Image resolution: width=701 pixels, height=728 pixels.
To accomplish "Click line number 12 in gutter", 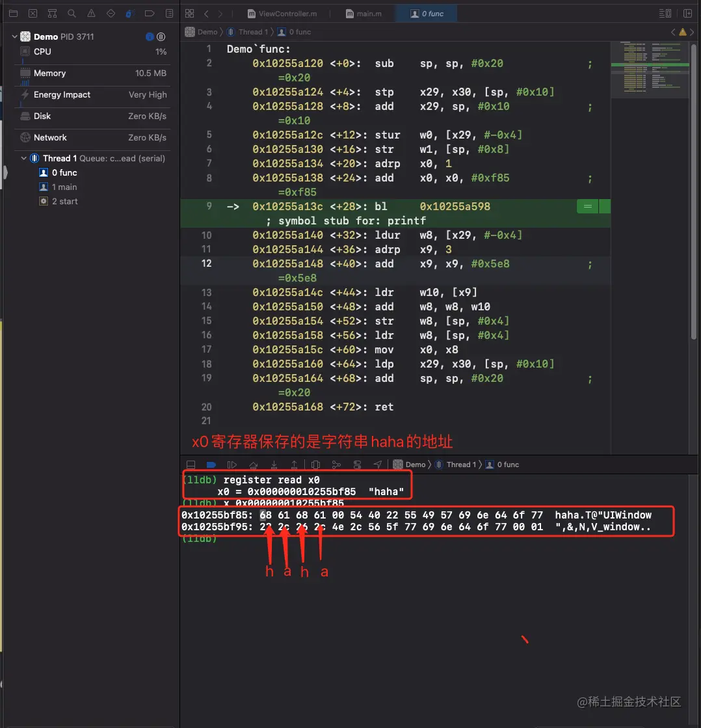I will pos(206,263).
